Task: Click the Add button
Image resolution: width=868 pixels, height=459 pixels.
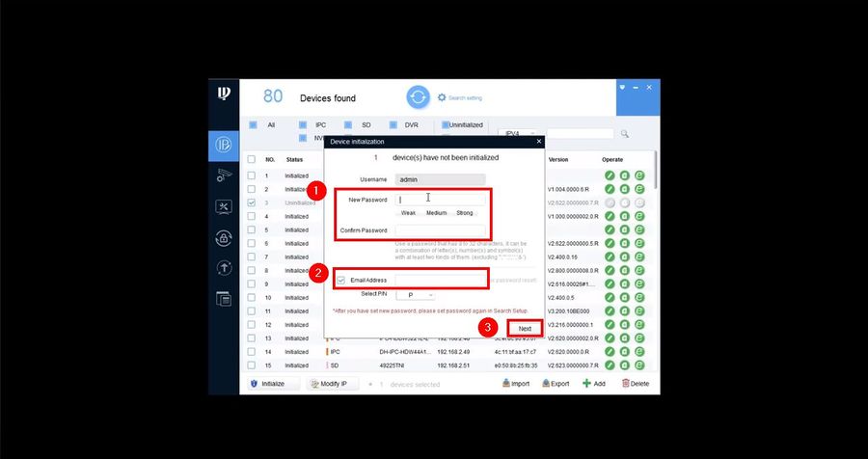Action: pyautogui.click(x=594, y=384)
